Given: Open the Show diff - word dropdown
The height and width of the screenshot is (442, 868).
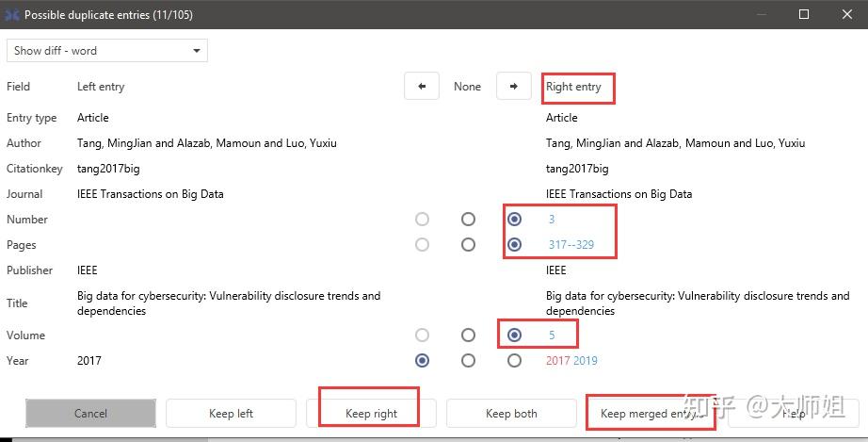Looking at the screenshot, I should [x=107, y=51].
